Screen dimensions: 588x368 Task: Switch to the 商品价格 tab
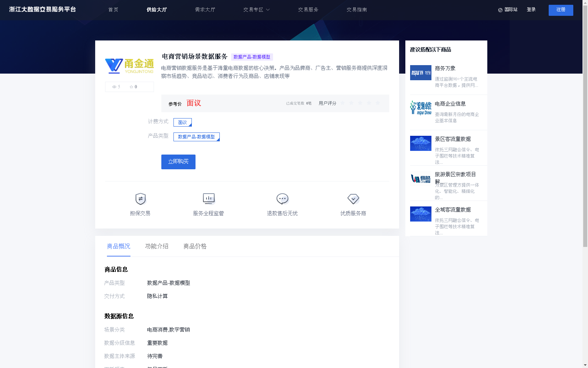pyautogui.click(x=195, y=246)
